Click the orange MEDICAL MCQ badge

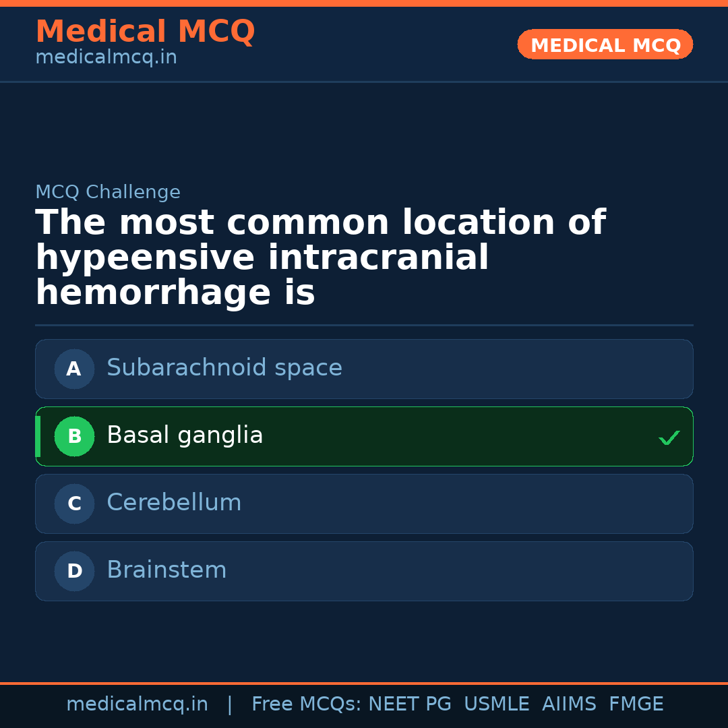point(605,45)
